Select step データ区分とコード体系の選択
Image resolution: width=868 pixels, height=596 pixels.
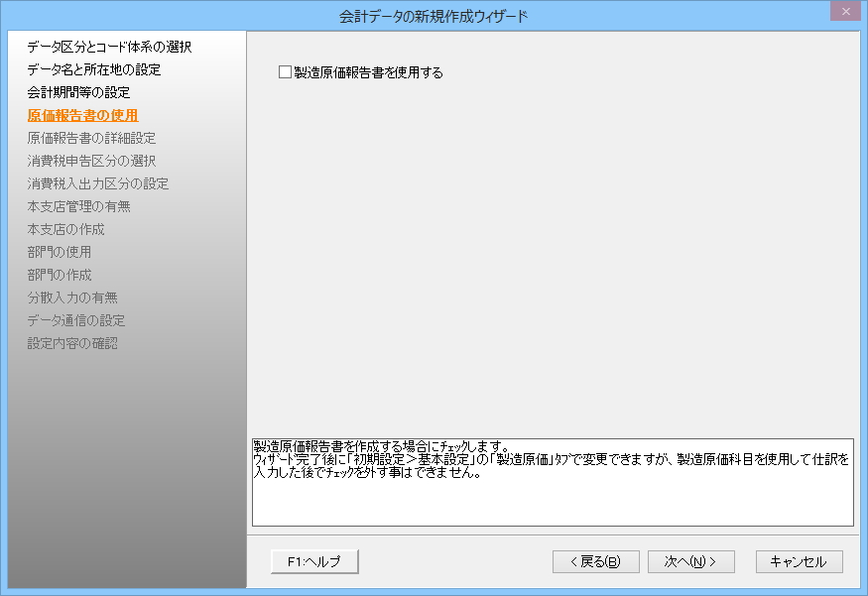(109, 47)
